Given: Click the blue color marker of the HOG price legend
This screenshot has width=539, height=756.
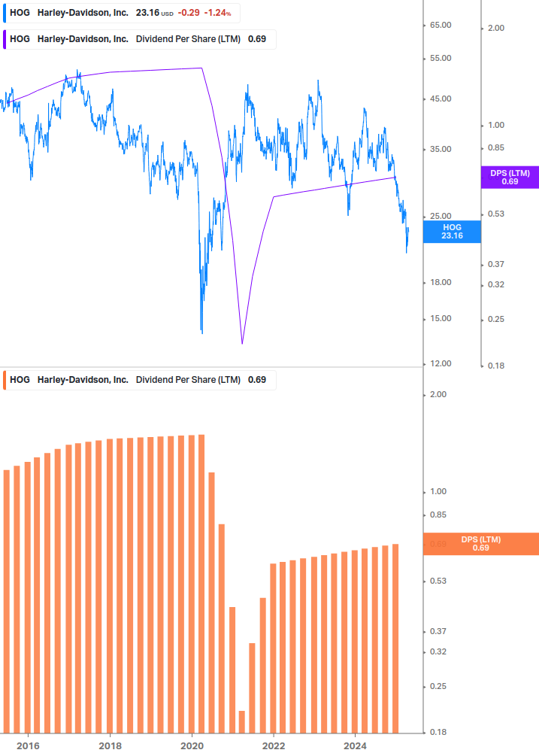Looking at the screenshot, I should [5, 13].
